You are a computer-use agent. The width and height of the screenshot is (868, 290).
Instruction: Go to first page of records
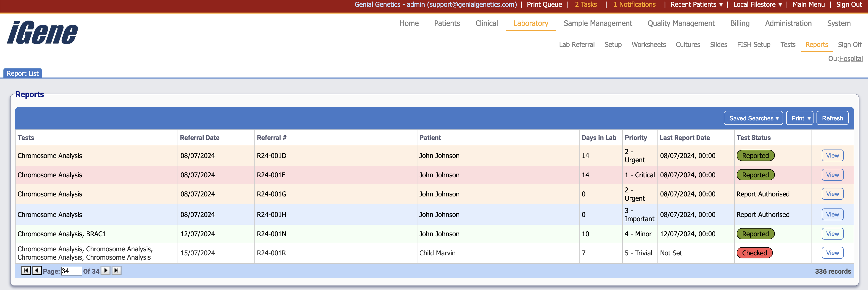26,270
